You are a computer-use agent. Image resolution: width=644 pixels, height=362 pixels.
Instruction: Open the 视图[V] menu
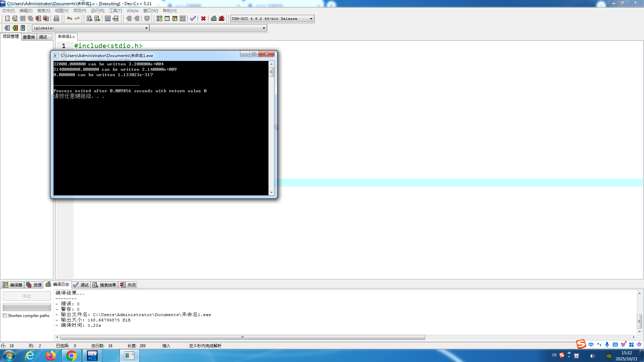click(62, 11)
